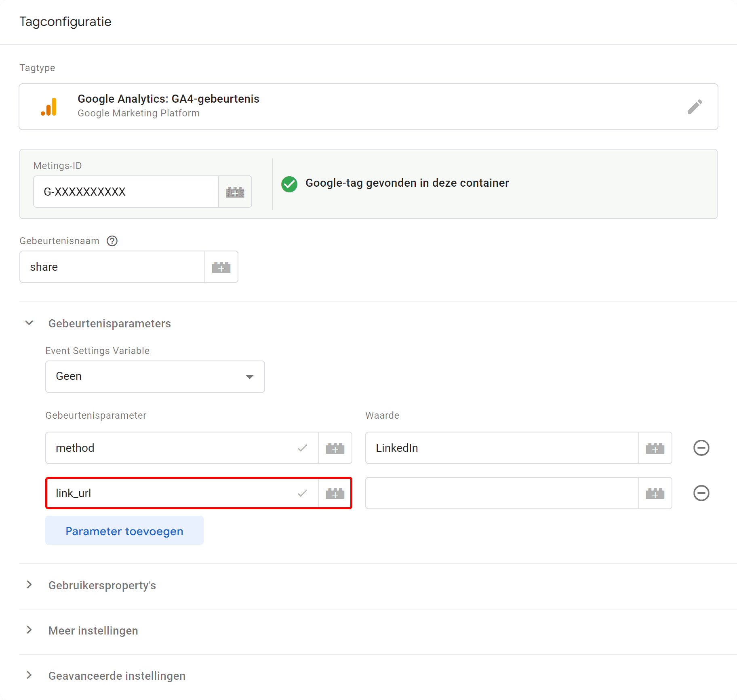
Task: Expand the Geavanceerde instellingen section
Action: pos(29,675)
